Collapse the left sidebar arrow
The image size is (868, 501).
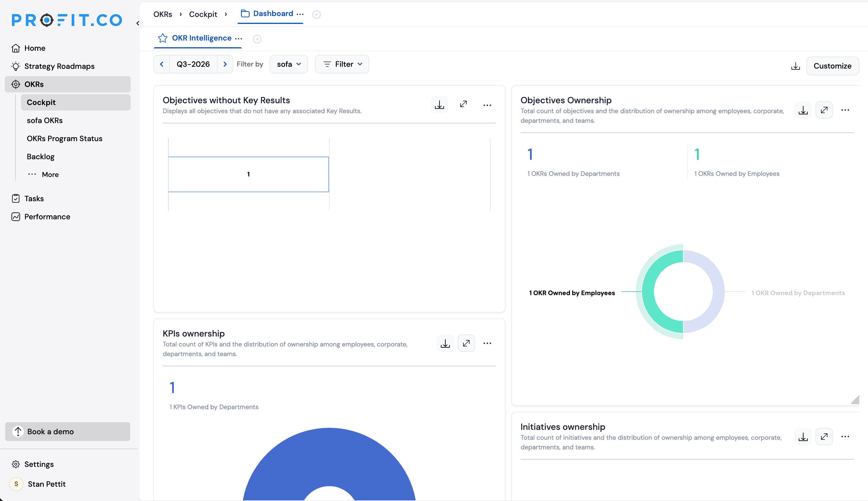tap(138, 23)
